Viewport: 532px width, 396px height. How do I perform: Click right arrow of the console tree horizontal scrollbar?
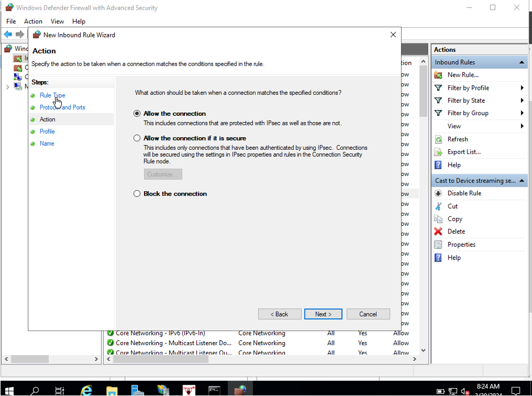click(96, 359)
